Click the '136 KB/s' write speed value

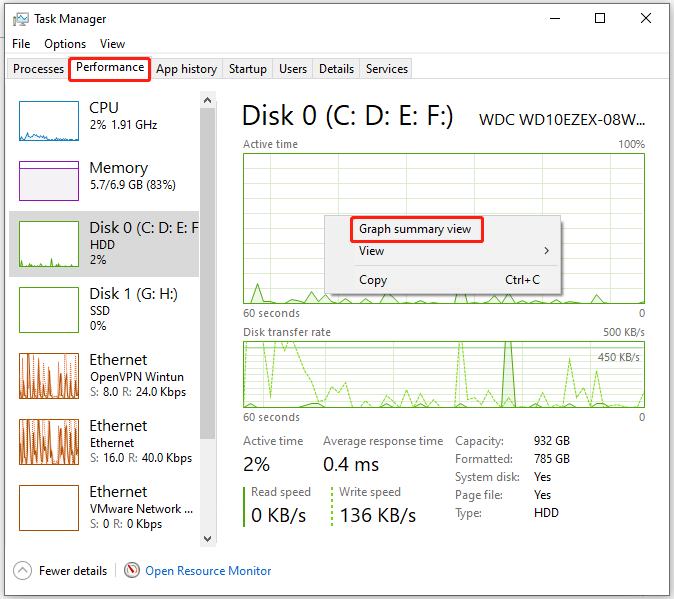378,515
